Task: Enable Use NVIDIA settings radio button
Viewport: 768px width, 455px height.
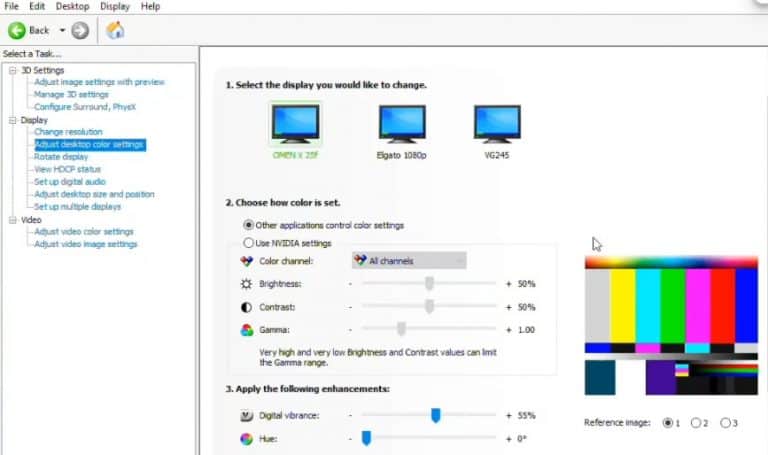Action: [249, 243]
